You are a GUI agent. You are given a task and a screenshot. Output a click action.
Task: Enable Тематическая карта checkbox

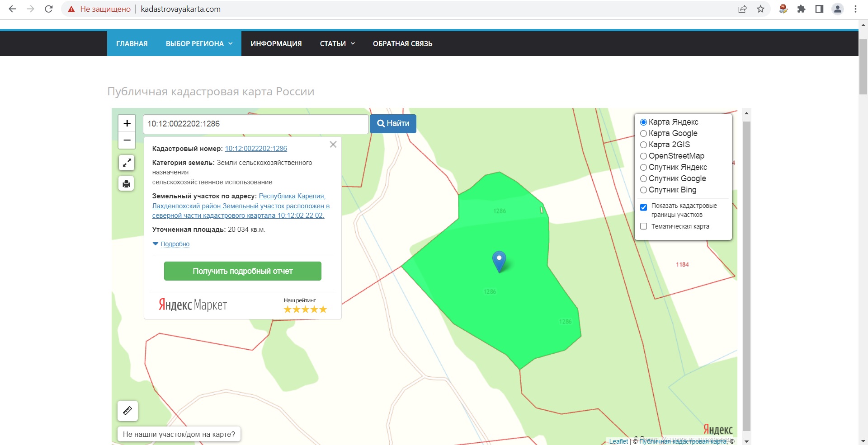pos(644,226)
